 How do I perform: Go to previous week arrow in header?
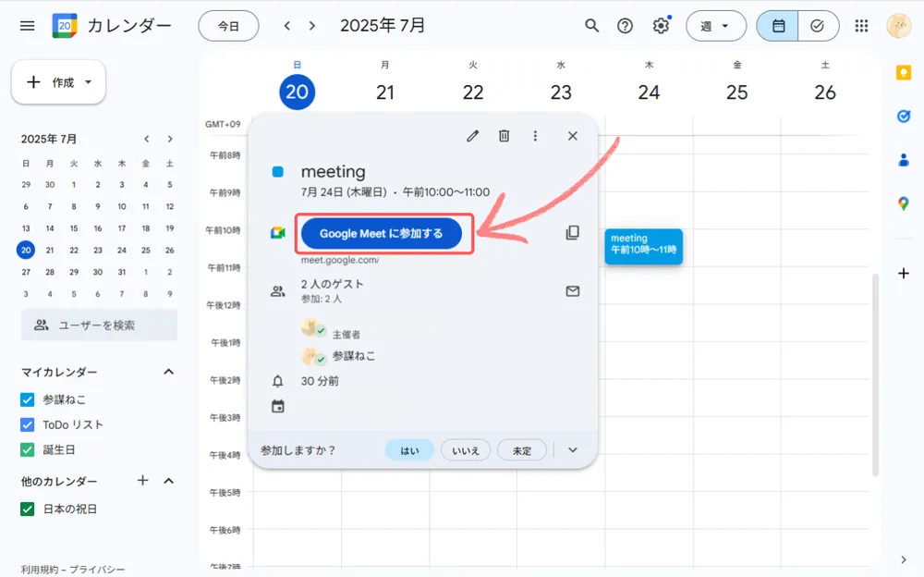[287, 26]
